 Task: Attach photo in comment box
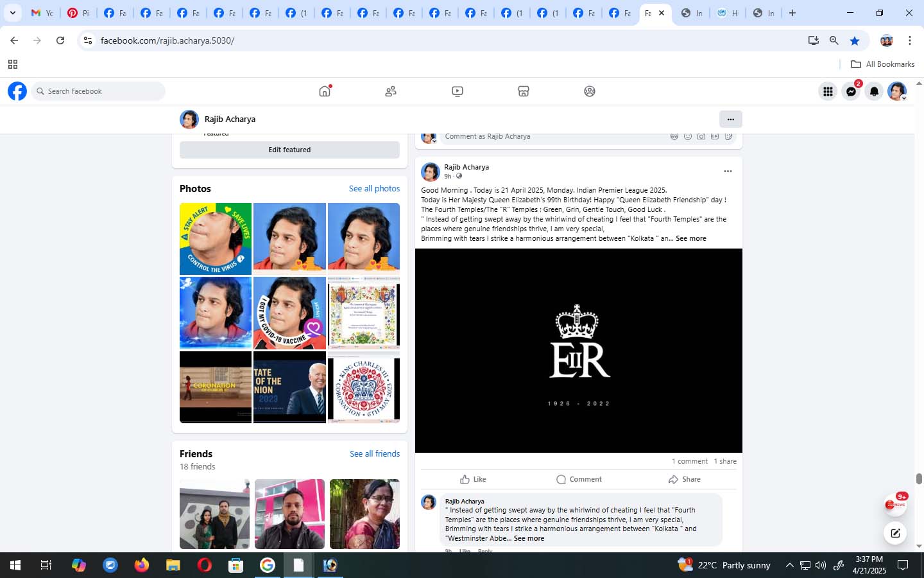click(x=701, y=136)
